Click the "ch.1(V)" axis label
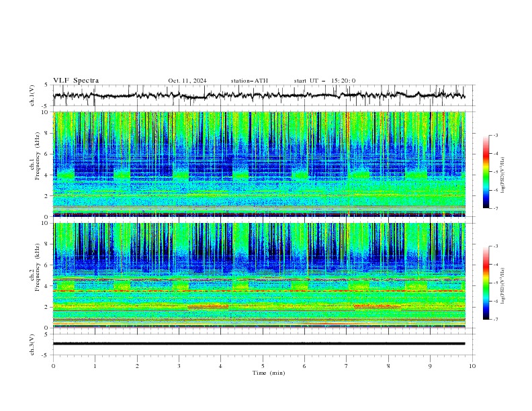 click(x=32, y=95)
